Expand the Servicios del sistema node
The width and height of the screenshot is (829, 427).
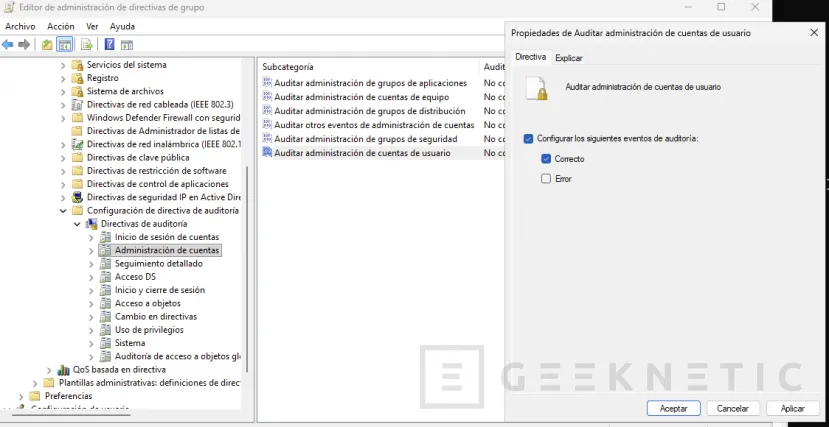point(63,65)
